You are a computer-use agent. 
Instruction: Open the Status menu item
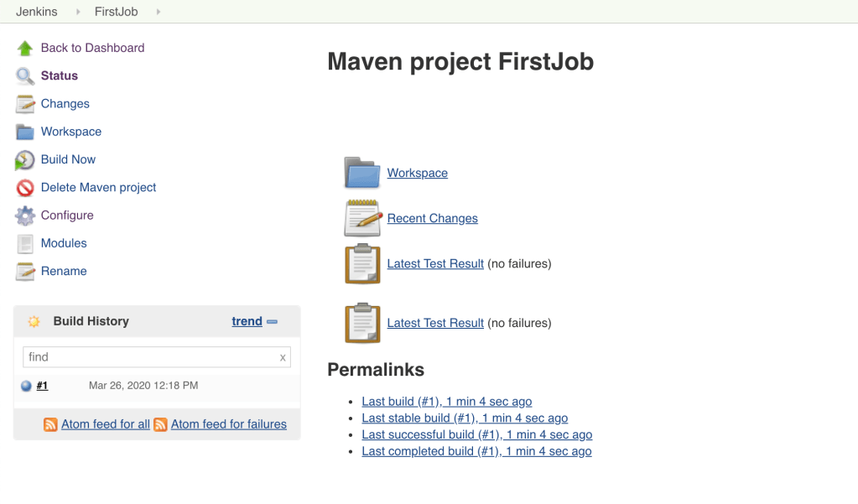[x=59, y=75]
